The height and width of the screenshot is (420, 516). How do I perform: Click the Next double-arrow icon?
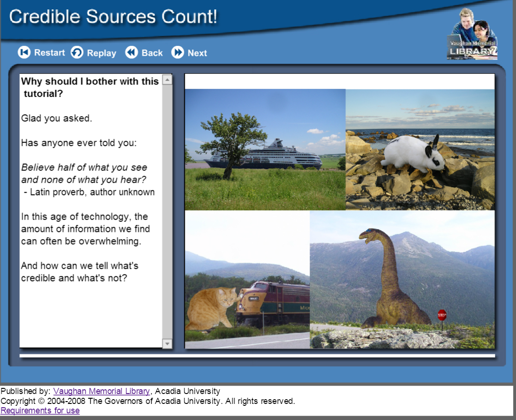(x=178, y=52)
